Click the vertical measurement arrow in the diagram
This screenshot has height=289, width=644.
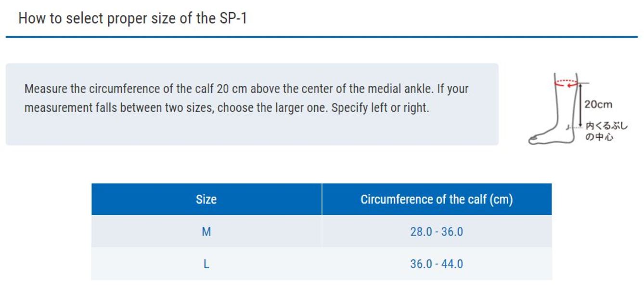click(x=581, y=104)
